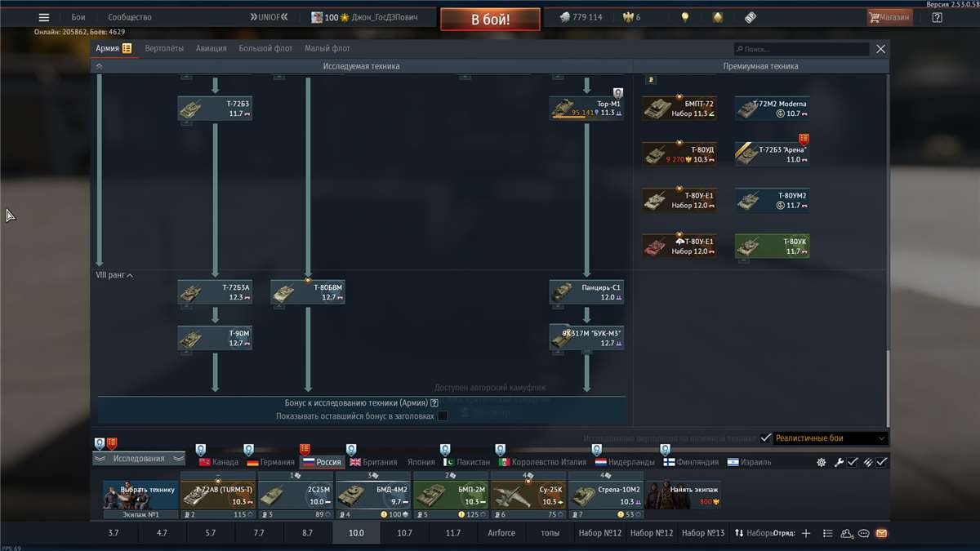Image resolution: width=980 pixels, height=551 pixels.
Task: Open the hamburger main menu
Action: [44, 17]
